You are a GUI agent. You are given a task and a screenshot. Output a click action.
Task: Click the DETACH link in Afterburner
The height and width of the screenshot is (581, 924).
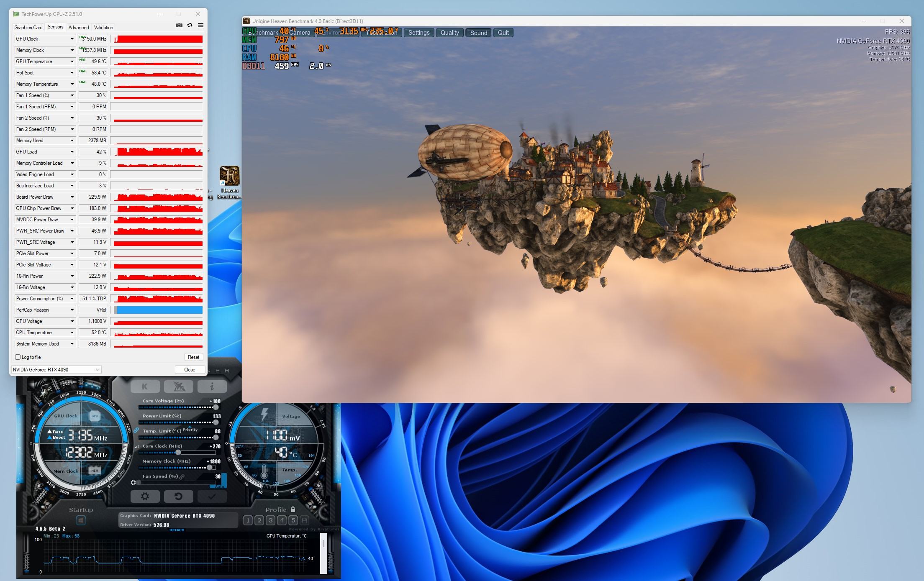pos(177,530)
